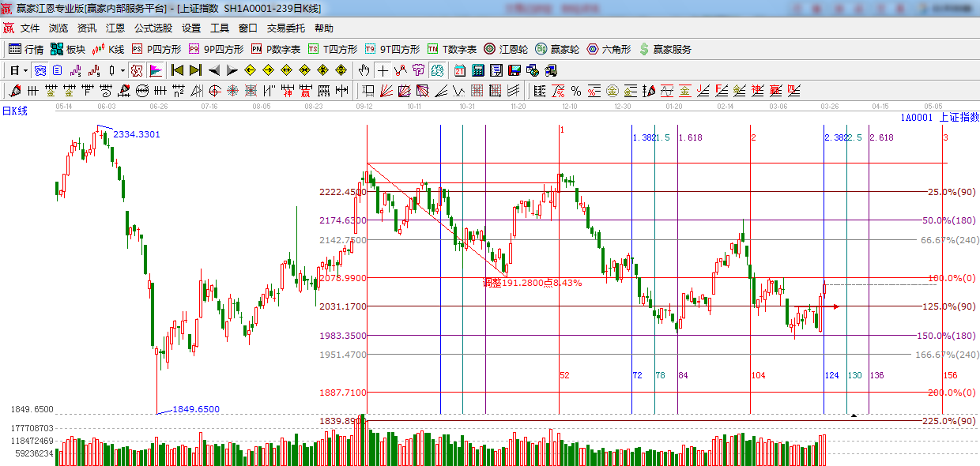This screenshot has height=466, width=980.
Task: Click the calculator icon in toolbar
Action: [x=477, y=70]
